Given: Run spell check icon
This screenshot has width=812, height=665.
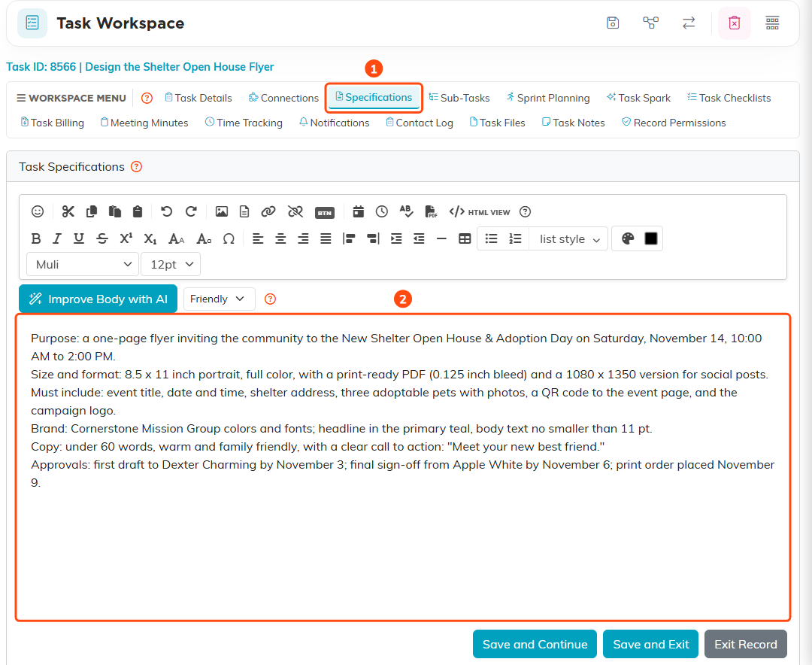Looking at the screenshot, I should 406,211.
